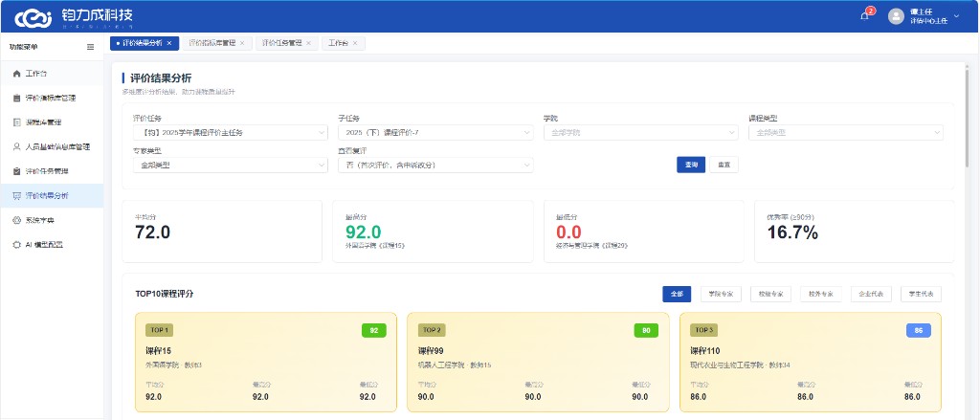Select the 全部 filter for TOP10

pyautogui.click(x=677, y=294)
